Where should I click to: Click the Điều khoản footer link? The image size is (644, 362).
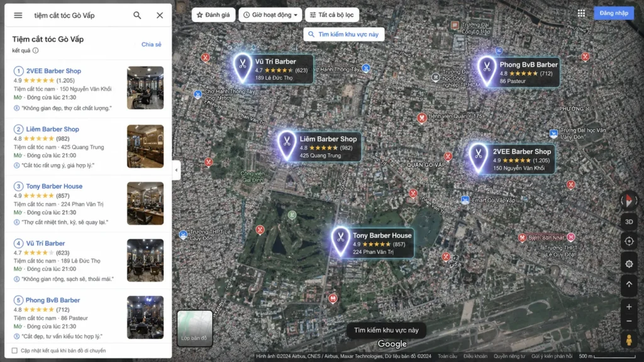[x=475, y=356]
